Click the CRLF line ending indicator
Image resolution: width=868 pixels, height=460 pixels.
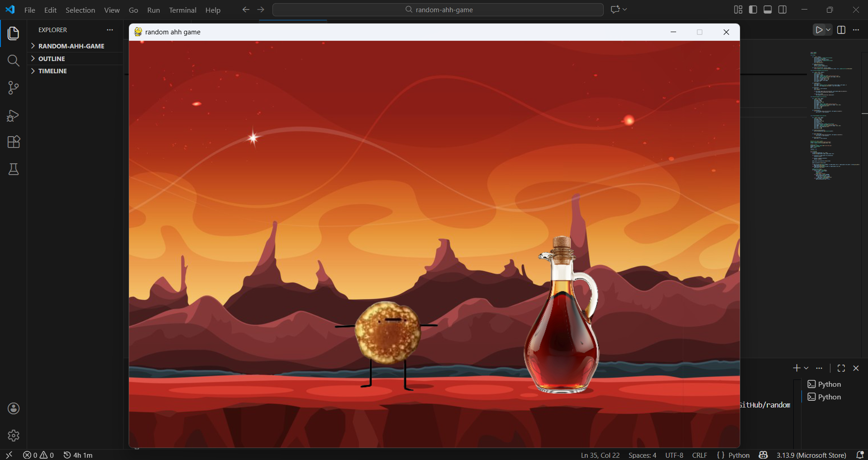click(699, 455)
